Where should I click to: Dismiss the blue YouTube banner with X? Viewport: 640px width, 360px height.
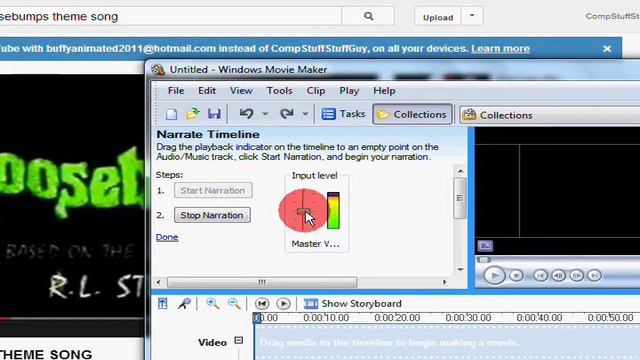[607, 49]
